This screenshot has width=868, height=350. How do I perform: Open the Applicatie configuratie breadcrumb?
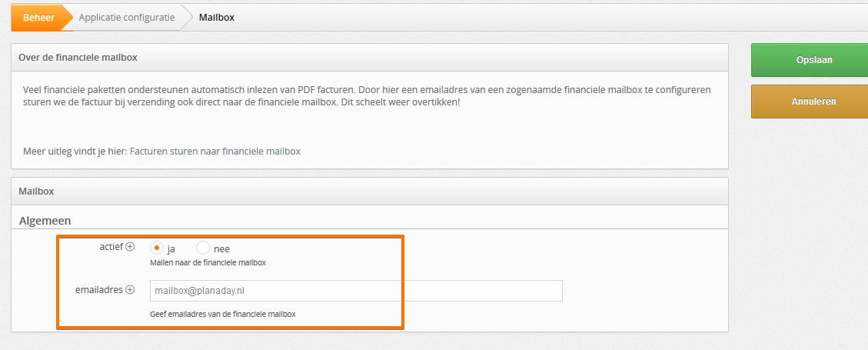[x=127, y=18]
